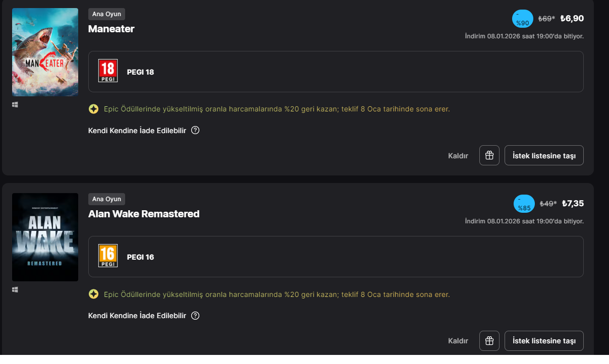This screenshot has width=609, height=364.
Task: Open self-refundable help icon under Alan Wake Remastered
Action: tap(195, 316)
